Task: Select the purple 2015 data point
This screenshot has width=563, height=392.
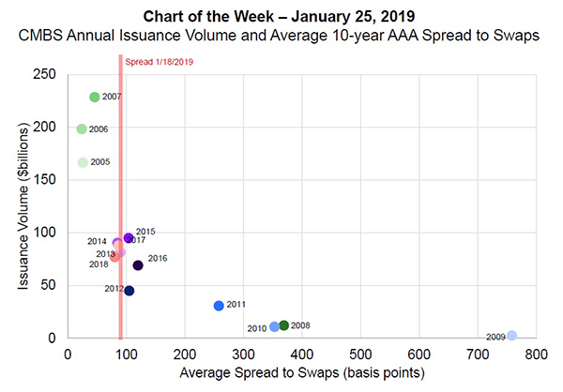Action: (129, 238)
